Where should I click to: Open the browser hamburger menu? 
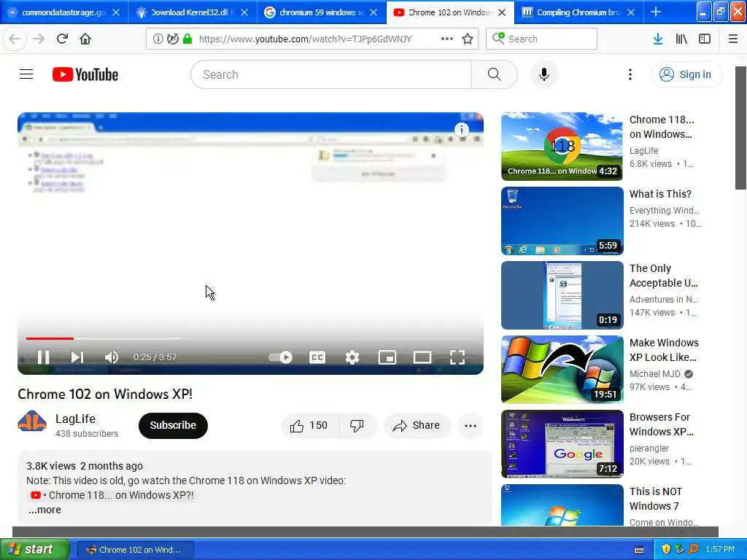(733, 39)
